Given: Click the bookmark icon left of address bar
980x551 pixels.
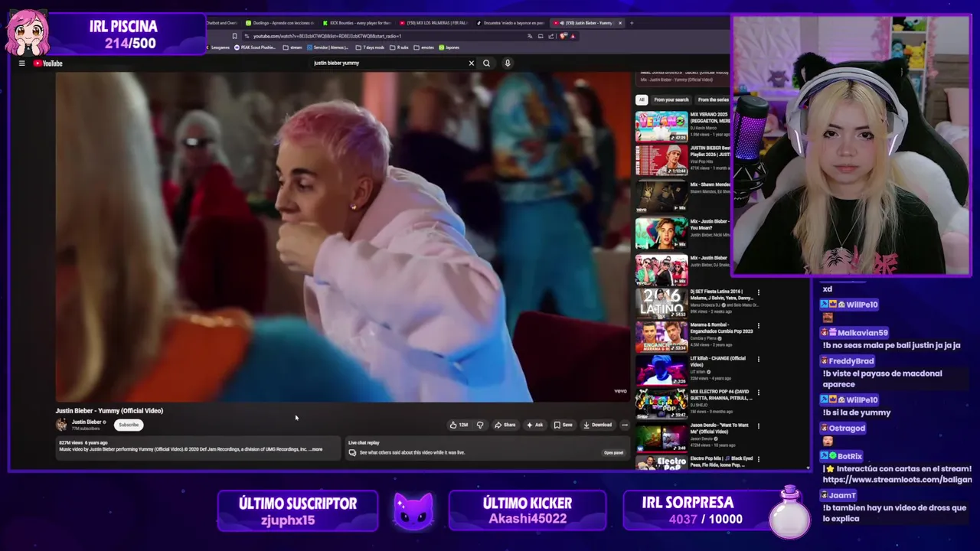Looking at the screenshot, I should (x=234, y=36).
